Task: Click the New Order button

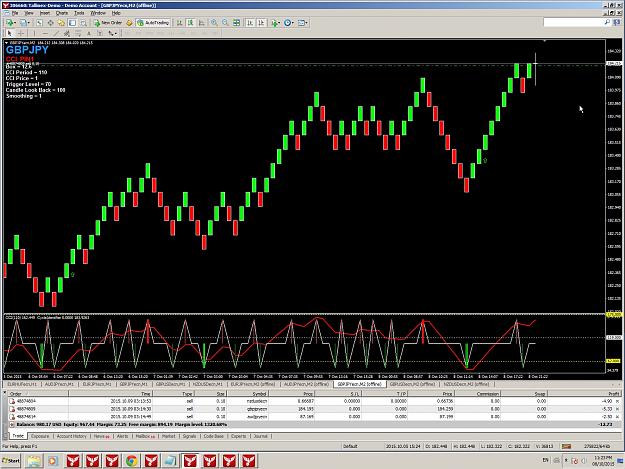Action: [x=108, y=23]
